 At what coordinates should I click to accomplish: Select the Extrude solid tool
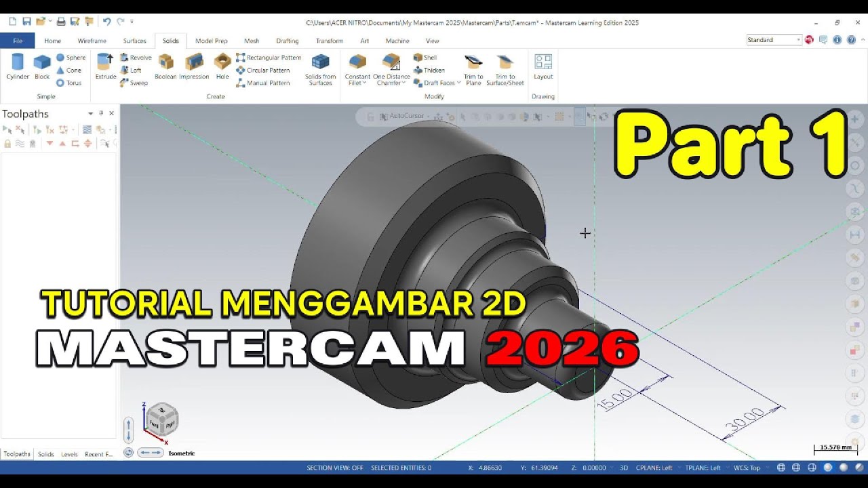[x=106, y=68]
